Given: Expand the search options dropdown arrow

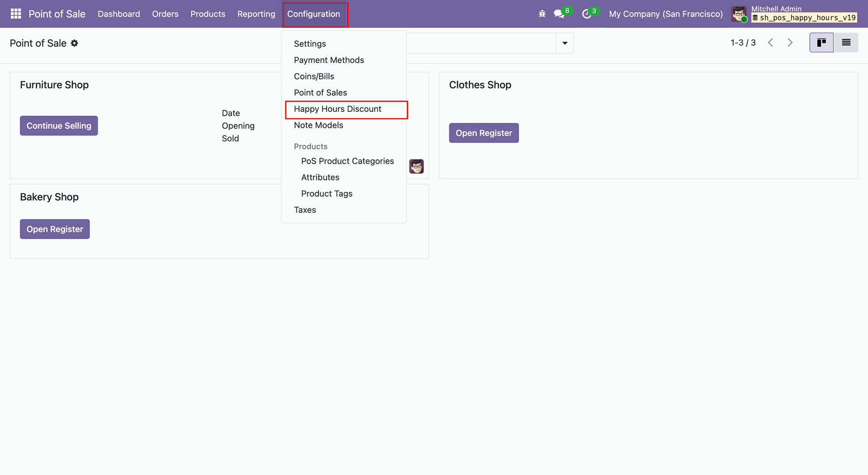Looking at the screenshot, I should [x=565, y=43].
